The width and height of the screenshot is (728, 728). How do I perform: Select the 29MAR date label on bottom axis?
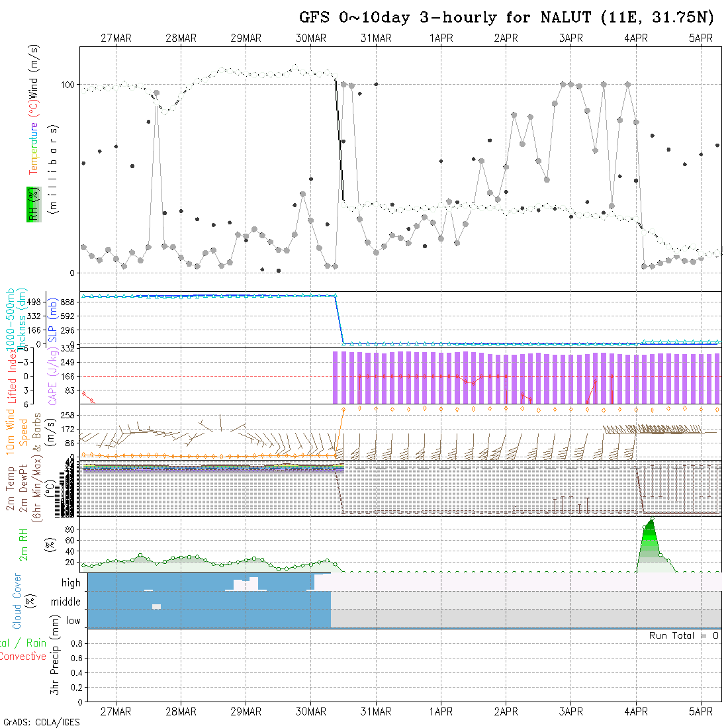(246, 711)
